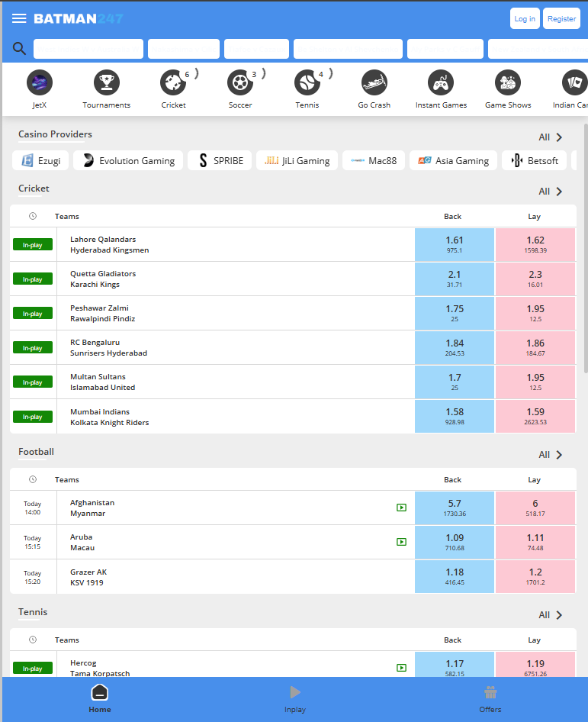Expand All Casino Providers

click(x=551, y=137)
